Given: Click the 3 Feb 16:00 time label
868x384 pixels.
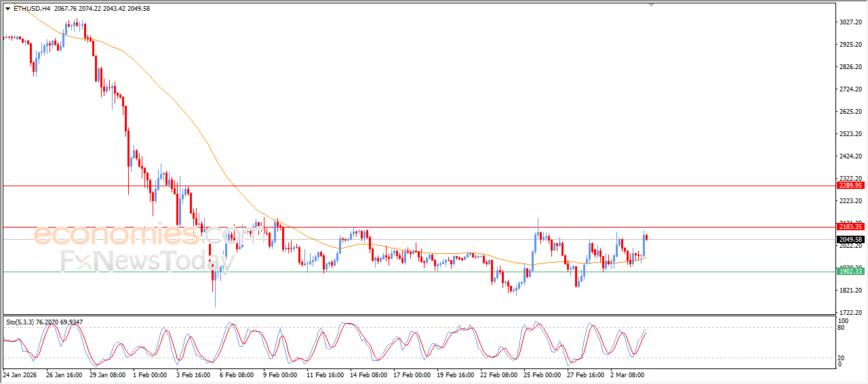Looking at the screenshot, I should tap(193, 374).
